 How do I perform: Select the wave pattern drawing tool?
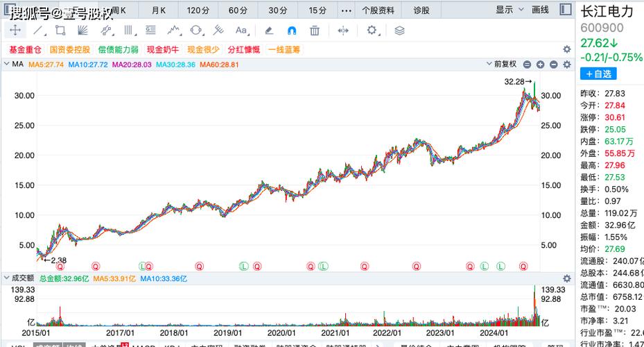[173, 31]
